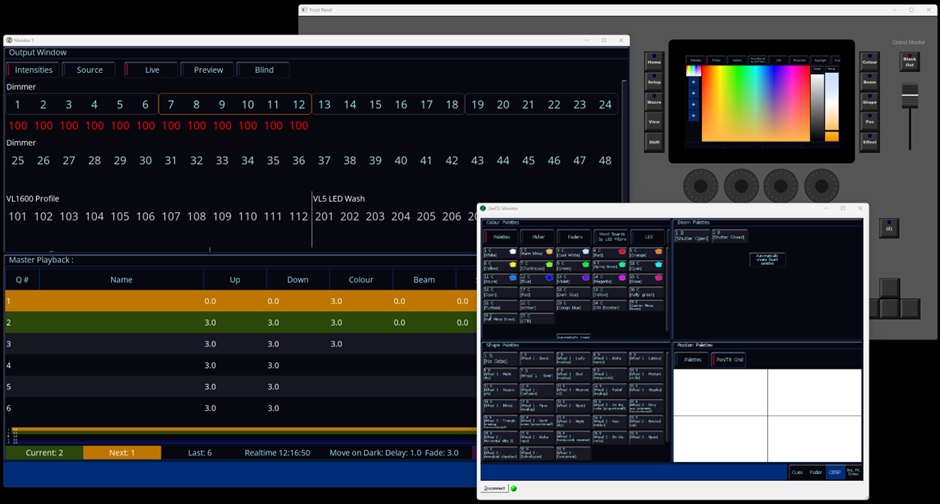The width and height of the screenshot is (940, 504).
Task: Switch to the Source tab
Action: tap(90, 70)
